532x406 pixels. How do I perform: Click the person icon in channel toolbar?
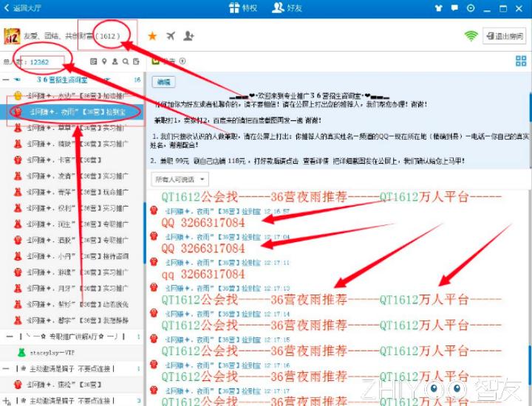click(x=115, y=61)
